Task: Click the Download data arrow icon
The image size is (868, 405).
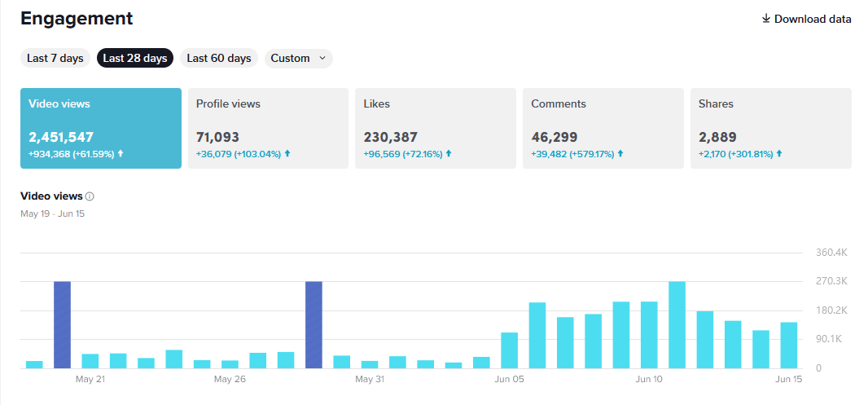Action: tap(765, 19)
